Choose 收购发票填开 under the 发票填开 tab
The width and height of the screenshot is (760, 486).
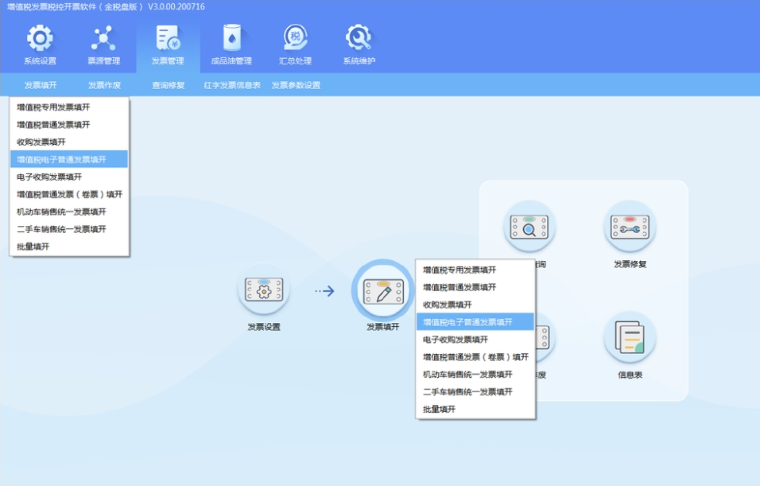point(69,142)
